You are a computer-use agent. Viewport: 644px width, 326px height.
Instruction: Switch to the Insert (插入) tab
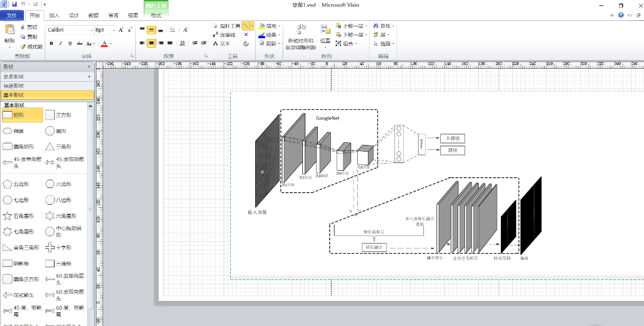[54, 16]
